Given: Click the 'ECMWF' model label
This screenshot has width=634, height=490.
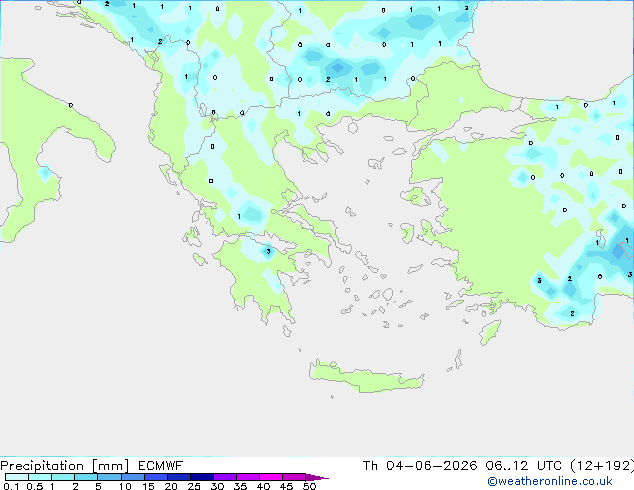Looking at the screenshot, I should pos(161,466).
